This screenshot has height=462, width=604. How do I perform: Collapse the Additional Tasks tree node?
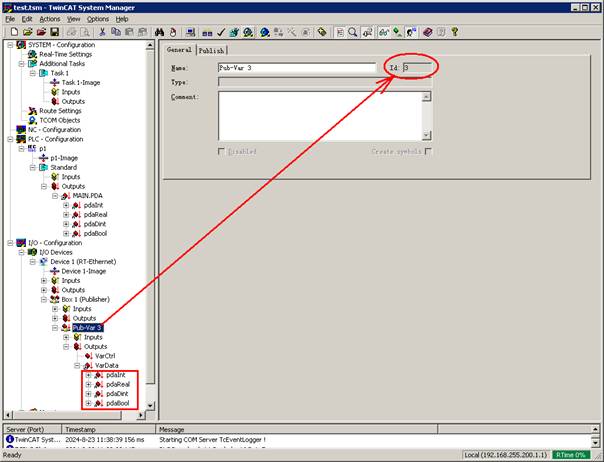[x=20, y=63]
